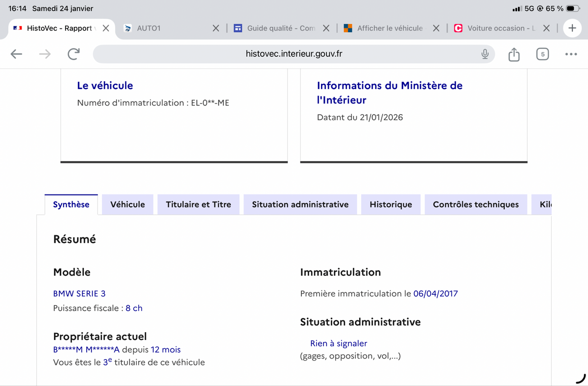Tap the browser back arrow
Image resolution: width=588 pixels, height=386 pixels.
pos(17,54)
